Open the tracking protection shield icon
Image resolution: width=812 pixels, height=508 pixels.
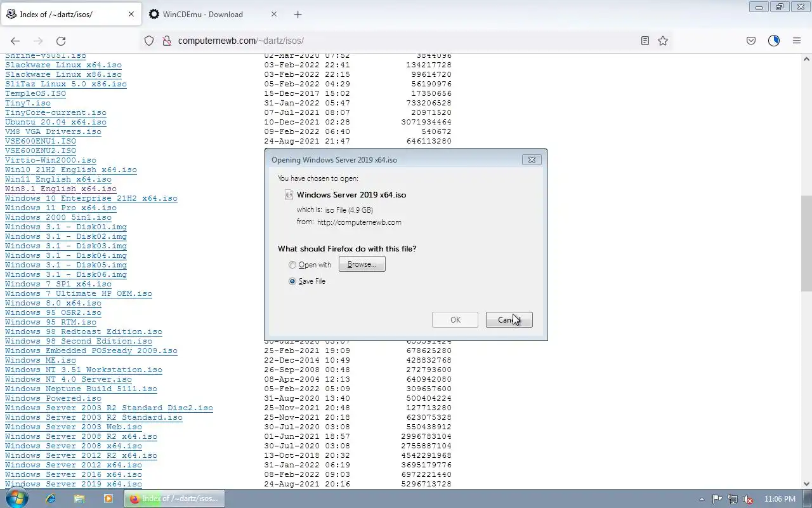149,41
